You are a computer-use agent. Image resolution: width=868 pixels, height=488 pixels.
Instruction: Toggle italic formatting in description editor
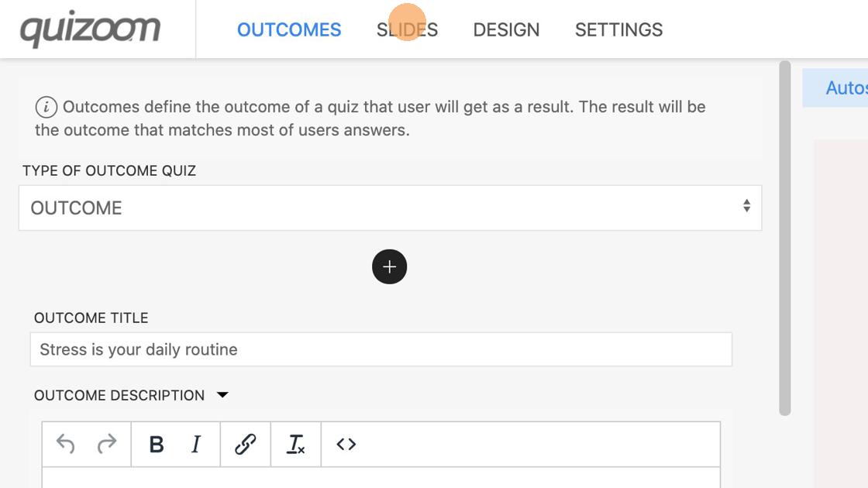(x=196, y=444)
